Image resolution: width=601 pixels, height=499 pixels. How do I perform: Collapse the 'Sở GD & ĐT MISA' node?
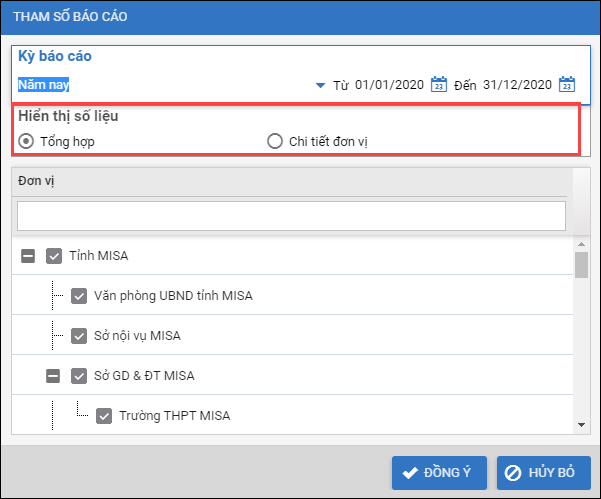[x=54, y=376]
